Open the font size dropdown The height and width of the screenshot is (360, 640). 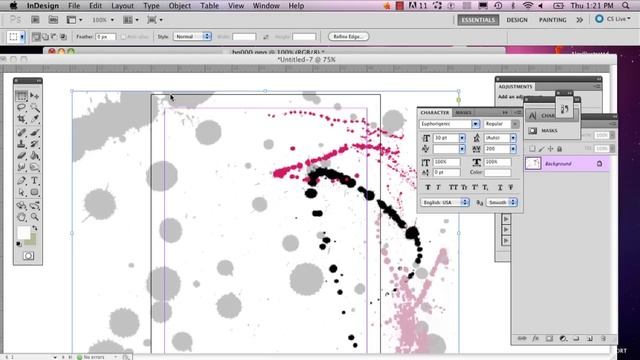click(462, 138)
